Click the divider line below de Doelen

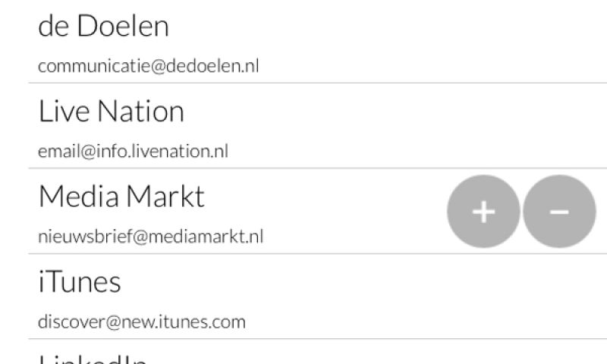[x=303, y=83]
